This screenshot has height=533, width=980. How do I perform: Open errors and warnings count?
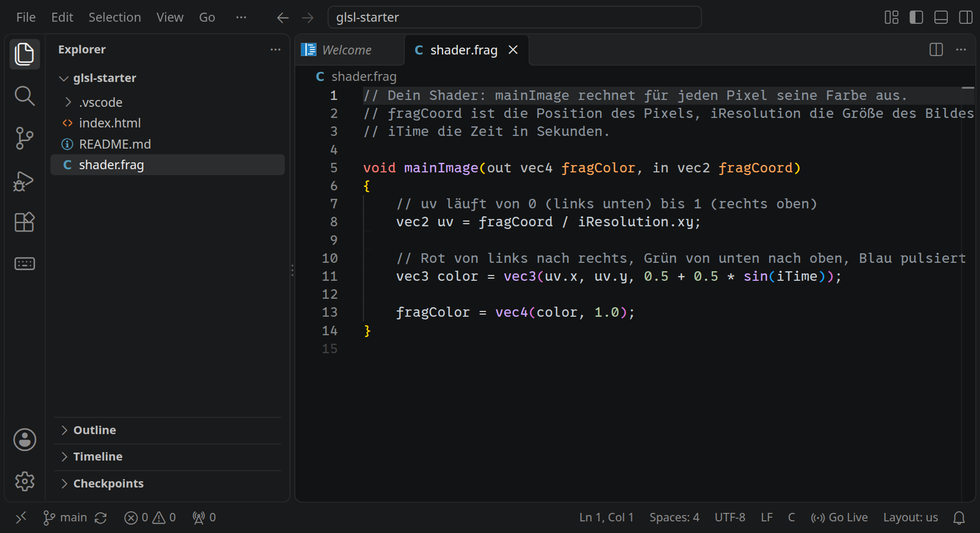point(150,518)
